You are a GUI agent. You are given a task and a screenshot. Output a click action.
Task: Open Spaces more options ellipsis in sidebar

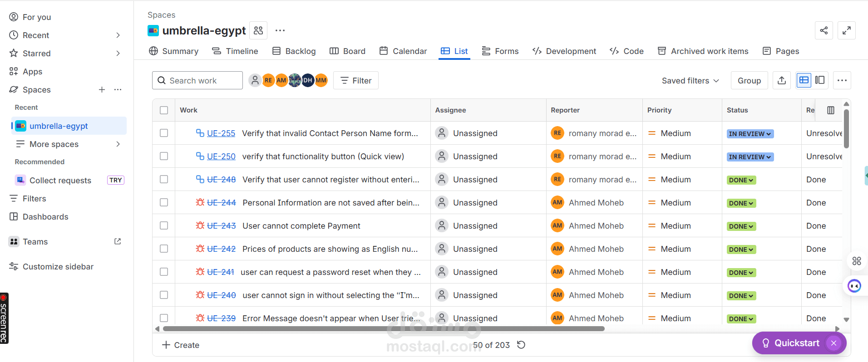click(118, 89)
